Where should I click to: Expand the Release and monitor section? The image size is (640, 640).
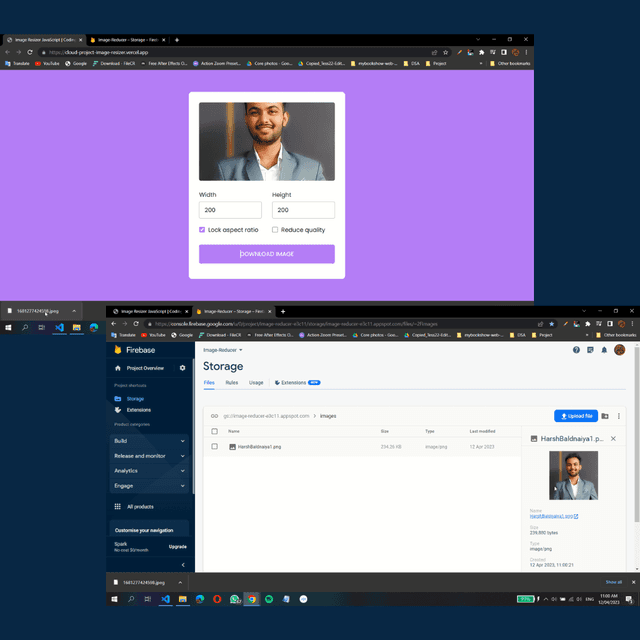tap(148, 456)
